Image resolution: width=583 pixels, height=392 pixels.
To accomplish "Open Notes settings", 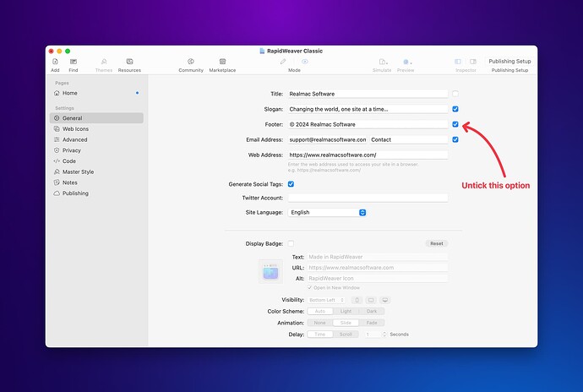I will tap(96, 182).
